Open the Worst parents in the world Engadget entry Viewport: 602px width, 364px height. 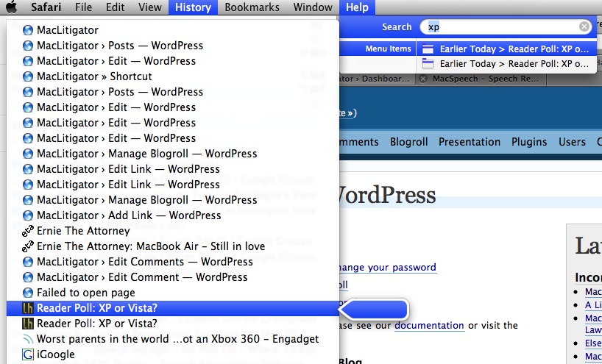pyautogui.click(x=173, y=339)
